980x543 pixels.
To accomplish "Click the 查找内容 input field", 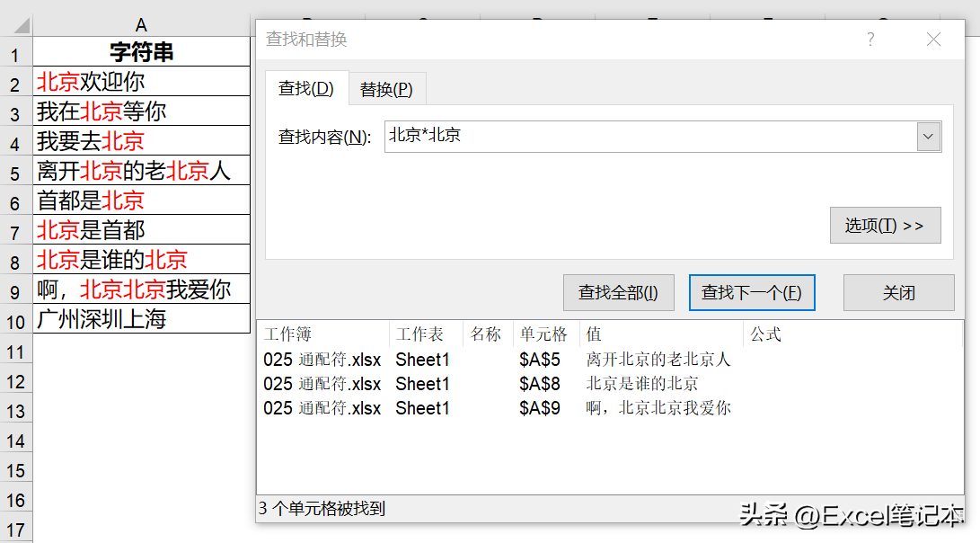I will [651, 137].
